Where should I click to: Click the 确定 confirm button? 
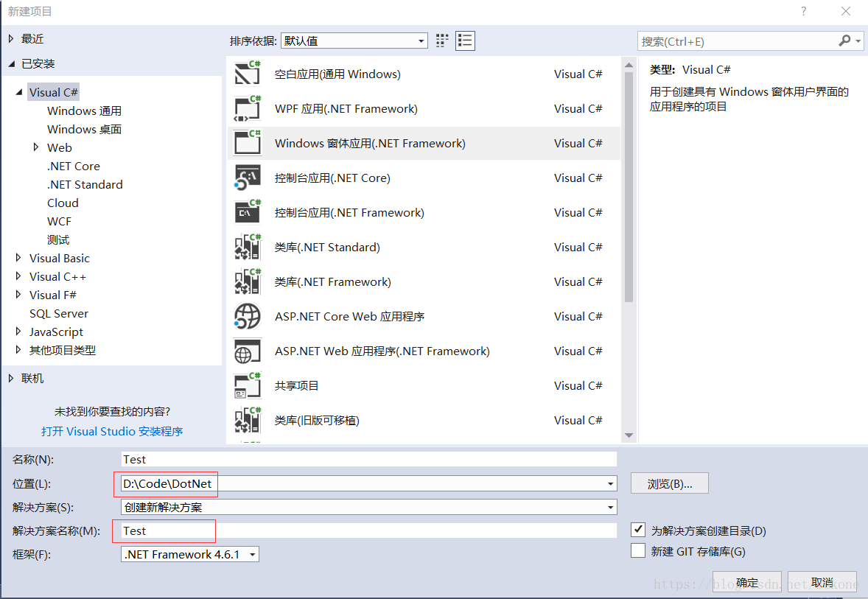746,582
